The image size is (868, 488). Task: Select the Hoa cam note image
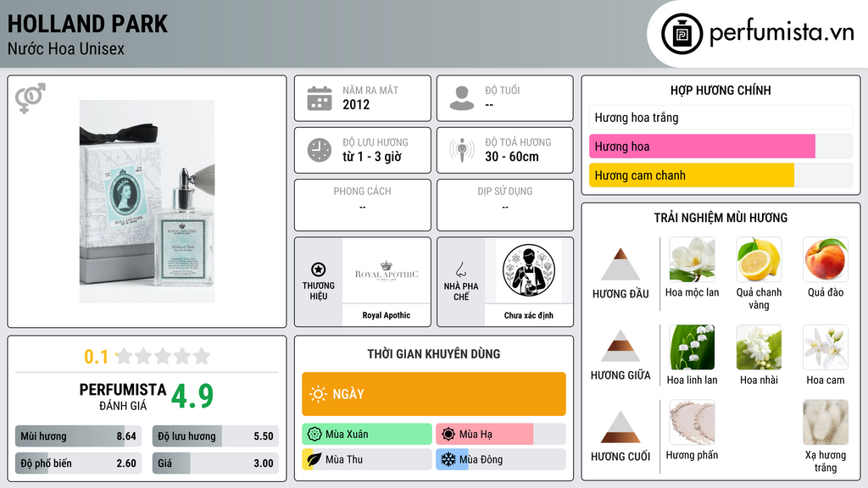point(826,347)
